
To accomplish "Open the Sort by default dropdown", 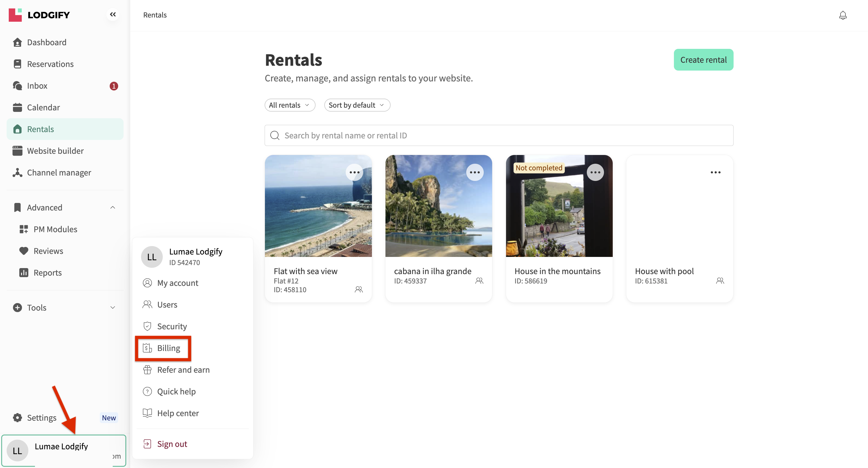I will [357, 105].
